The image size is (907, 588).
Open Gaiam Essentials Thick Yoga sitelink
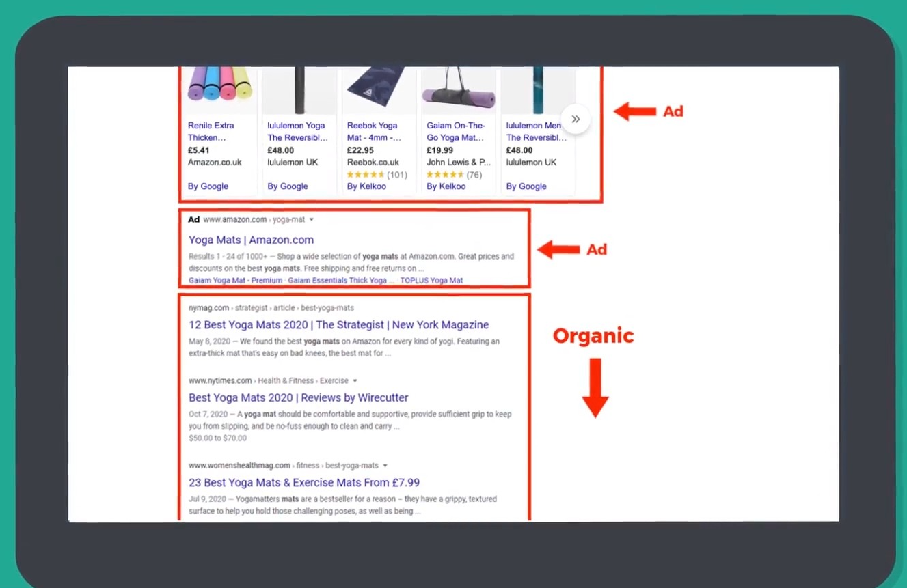tap(340, 281)
